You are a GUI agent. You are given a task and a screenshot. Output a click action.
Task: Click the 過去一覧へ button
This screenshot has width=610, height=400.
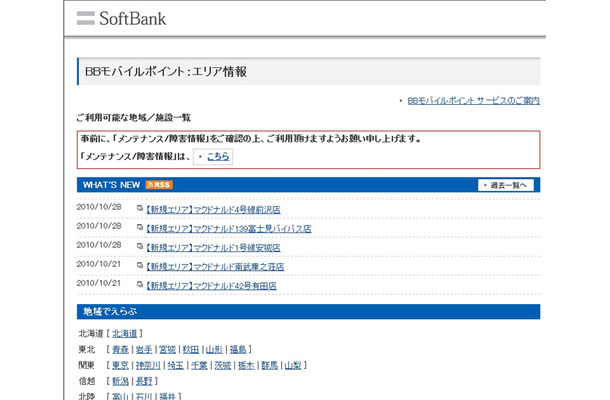click(506, 185)
